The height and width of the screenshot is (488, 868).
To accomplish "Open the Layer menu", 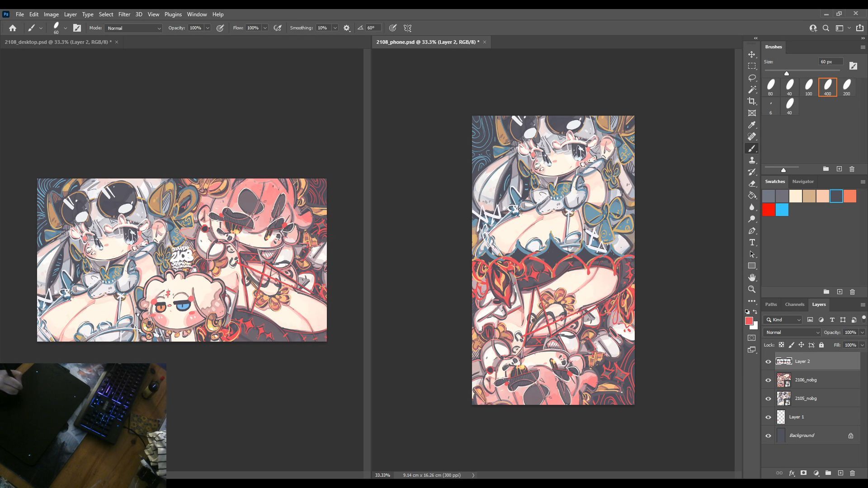I will tap(70, 14).
